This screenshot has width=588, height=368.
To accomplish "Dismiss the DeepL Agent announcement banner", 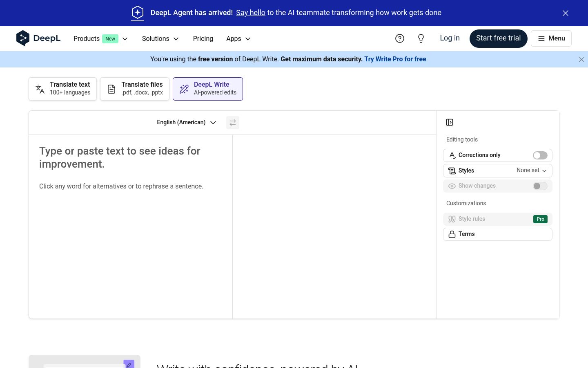I will (x=566, y=13).
